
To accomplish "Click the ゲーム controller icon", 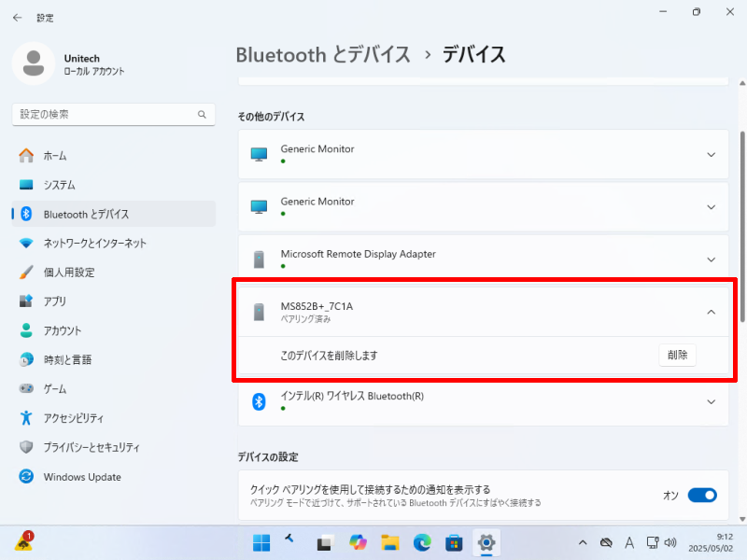I will (x=26, y=388).
